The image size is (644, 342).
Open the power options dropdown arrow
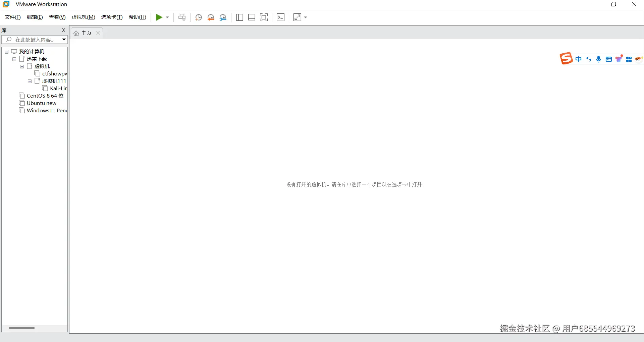(167, 17)
